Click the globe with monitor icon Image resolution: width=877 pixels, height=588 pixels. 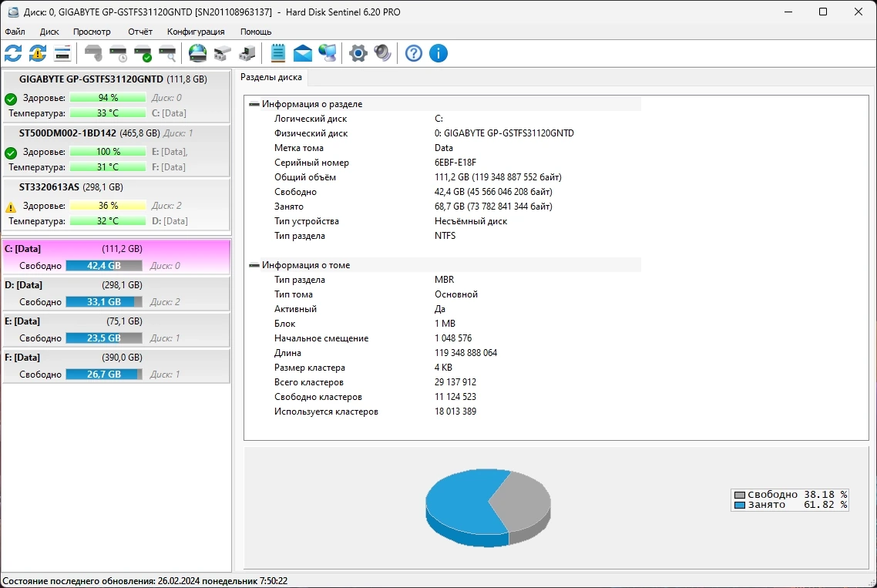[x=328, y=53]
